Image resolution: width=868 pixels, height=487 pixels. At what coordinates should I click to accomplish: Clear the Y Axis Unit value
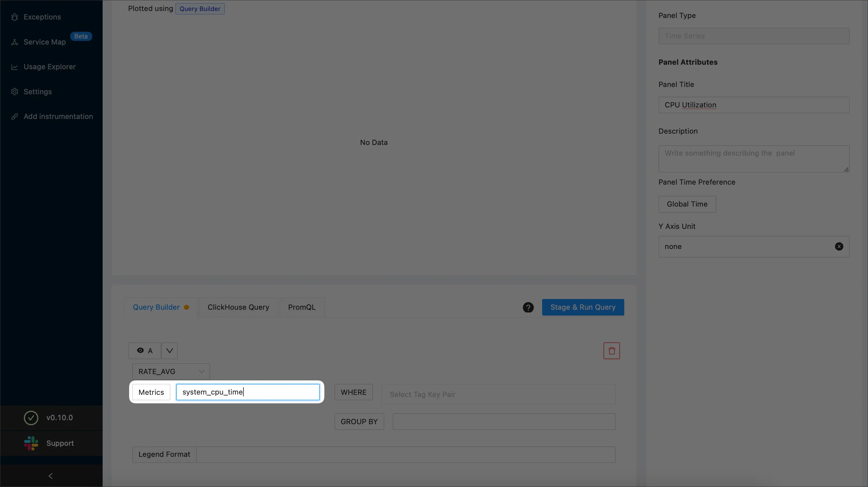(839, 247)
